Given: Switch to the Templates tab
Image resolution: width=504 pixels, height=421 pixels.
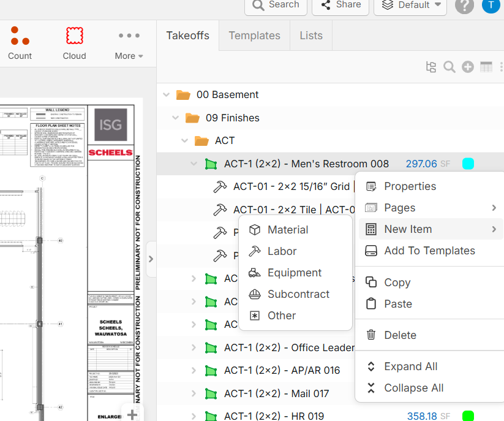Looking at the screenshot, I should pyautogui.click(x=254, y=36).
